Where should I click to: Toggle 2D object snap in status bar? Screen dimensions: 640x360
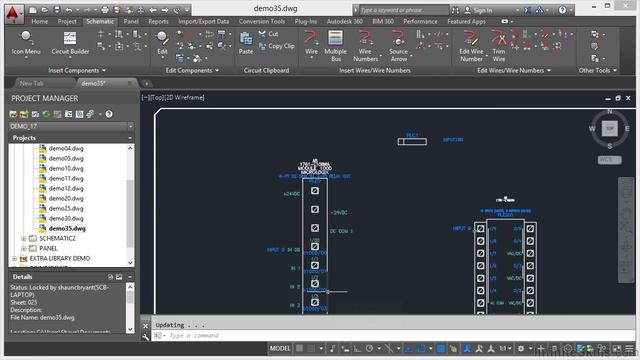[422, 349]
